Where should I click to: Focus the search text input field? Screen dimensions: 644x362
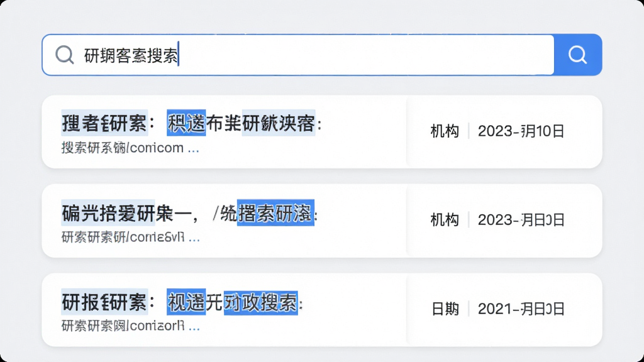298,55
